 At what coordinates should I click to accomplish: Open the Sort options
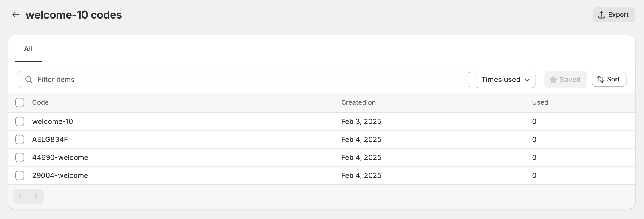tap(609, 79)
